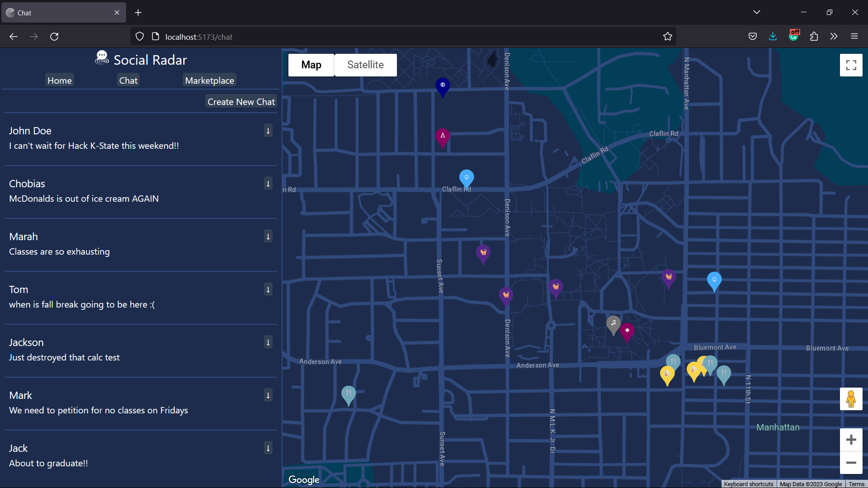Click the Keyboard shortcuts link
868x488 pixels.
tap(748, 484)
